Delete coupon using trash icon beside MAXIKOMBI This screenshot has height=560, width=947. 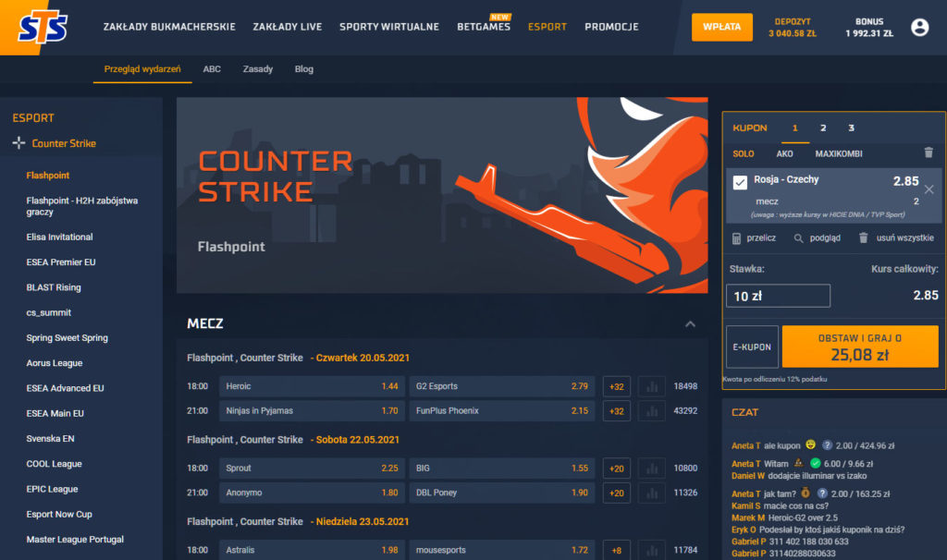click(x=929, y=152)
